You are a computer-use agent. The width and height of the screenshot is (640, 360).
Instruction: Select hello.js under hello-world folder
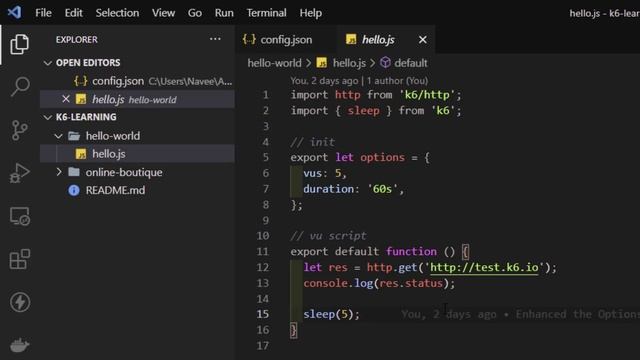[x=138, y=154]
